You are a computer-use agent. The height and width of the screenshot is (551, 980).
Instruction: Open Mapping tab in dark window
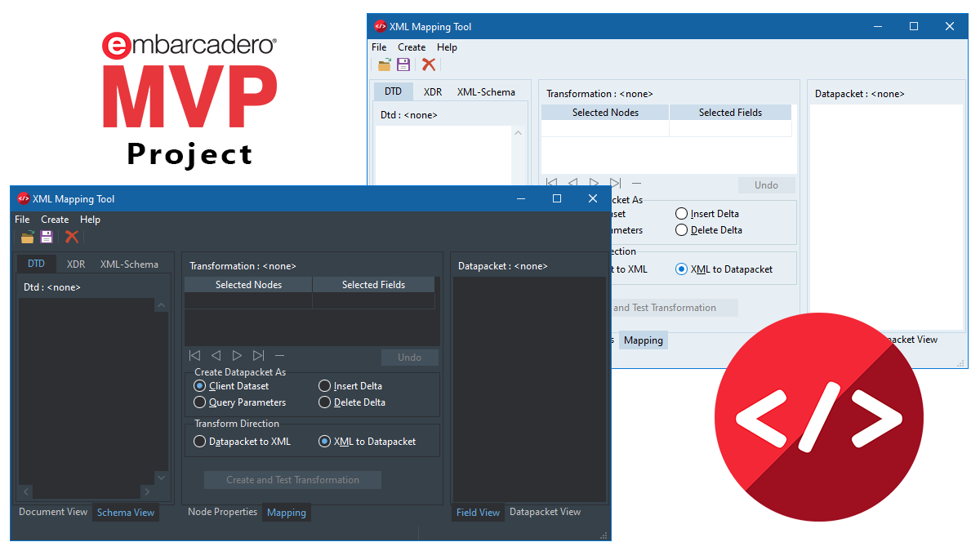click(287, 513)
